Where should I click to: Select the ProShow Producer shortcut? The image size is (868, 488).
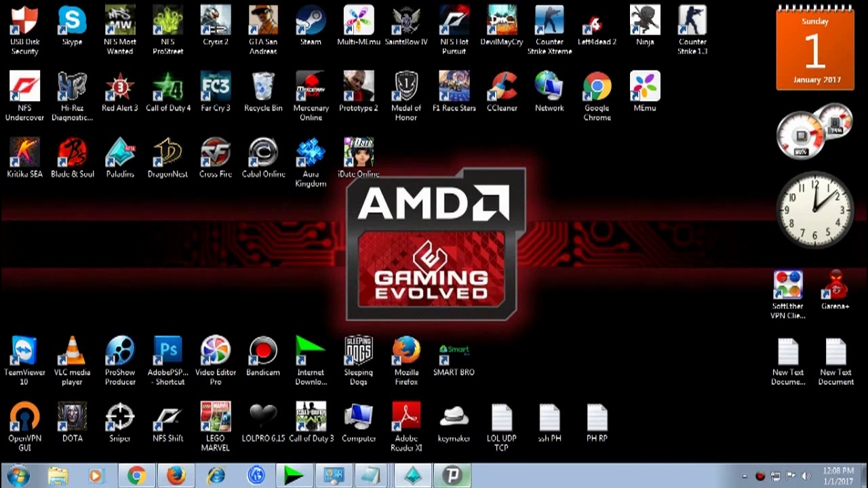120,361
